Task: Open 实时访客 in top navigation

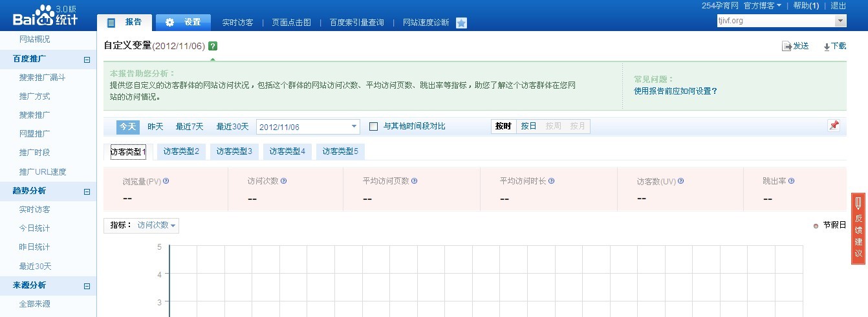Action: 237,22
